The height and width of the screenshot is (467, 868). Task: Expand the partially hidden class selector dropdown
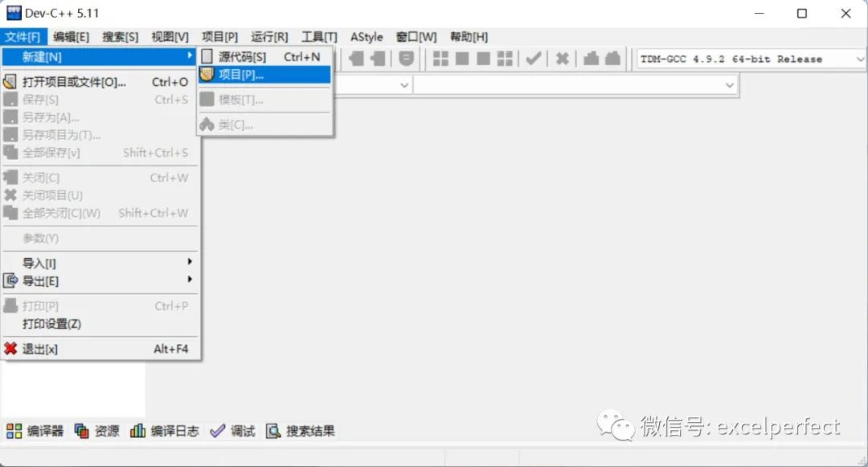click(x=404, y=85)
